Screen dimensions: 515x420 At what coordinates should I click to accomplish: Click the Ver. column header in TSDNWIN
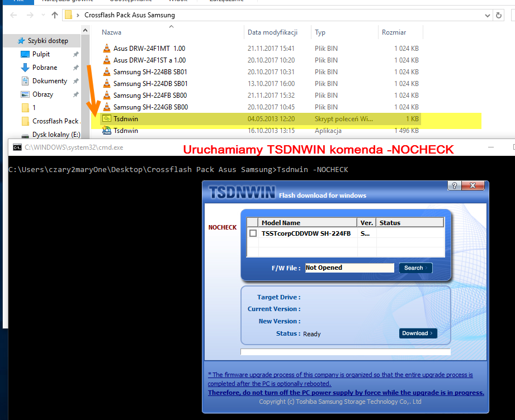pyautogui.click(x=367, y=223)
